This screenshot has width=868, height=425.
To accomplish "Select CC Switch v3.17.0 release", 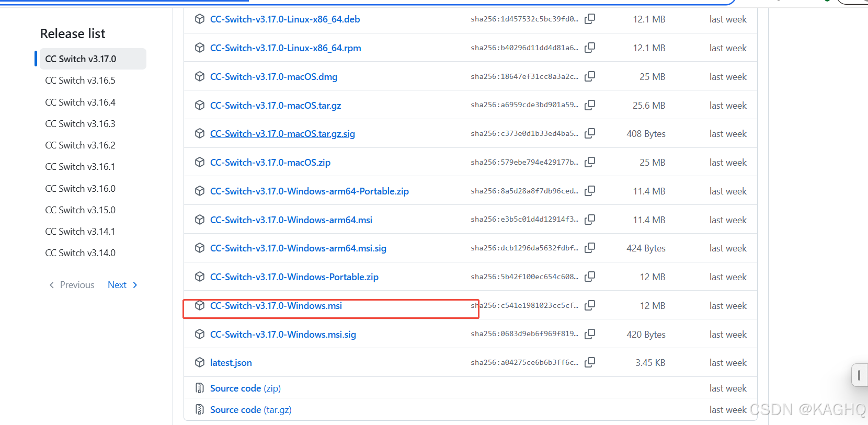I will point(93,59).
